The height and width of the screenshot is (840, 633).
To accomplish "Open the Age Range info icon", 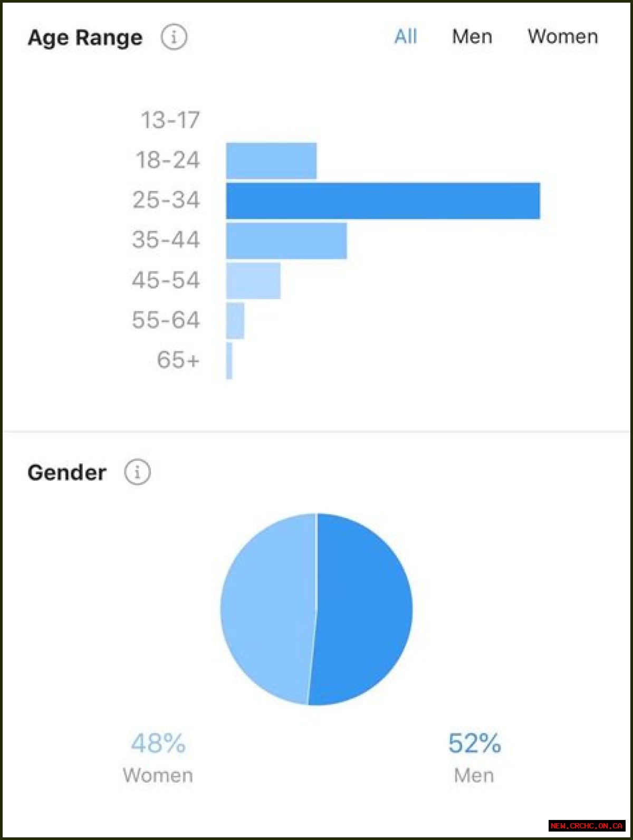I will [x=174, y=37].
